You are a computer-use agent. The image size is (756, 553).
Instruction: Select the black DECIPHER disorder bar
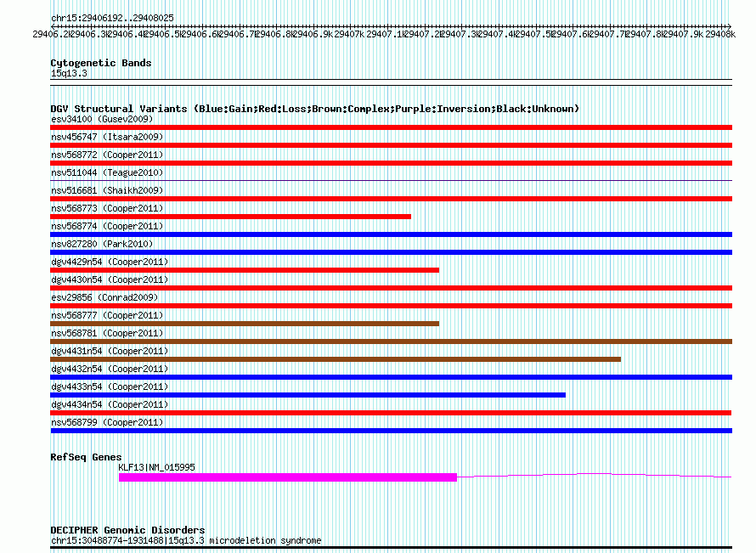391,547
